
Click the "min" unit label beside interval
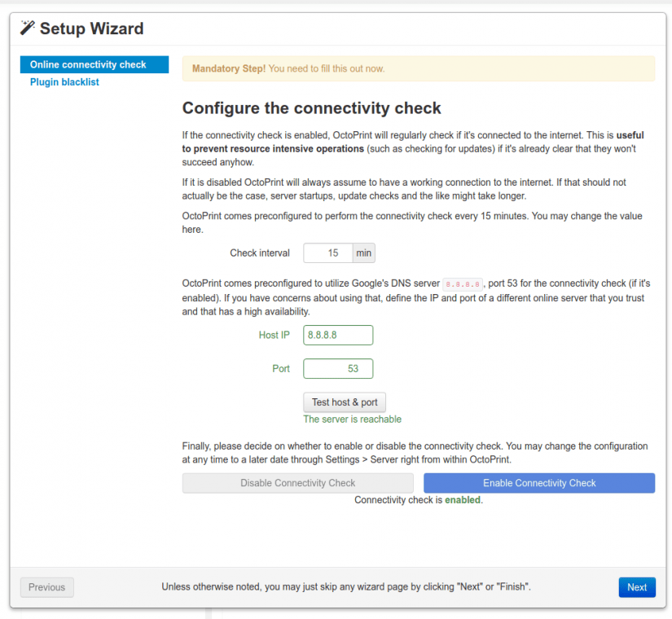click(x=364, y=253)
